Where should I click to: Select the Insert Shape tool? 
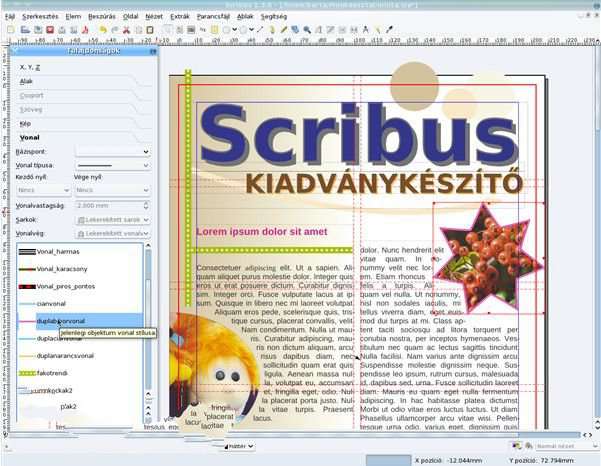pos(227,30)
